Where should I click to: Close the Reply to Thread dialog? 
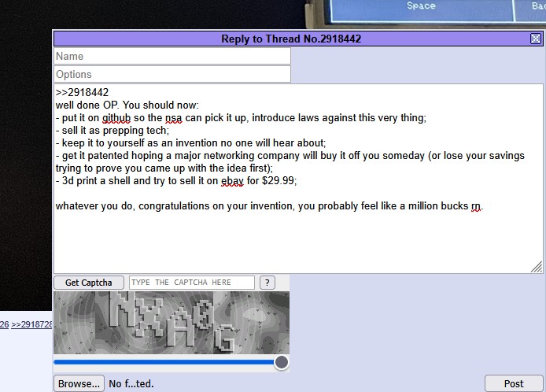coord(536,39)
